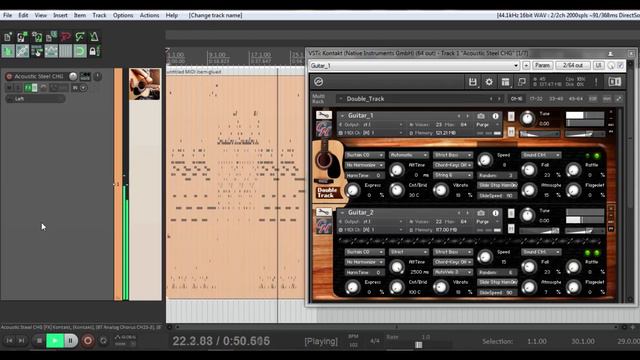The width and height of the screenshot is (640, 360).
Task: Click Guitar_2 snapshot camera icon
Action: click(x=481, y=213)
